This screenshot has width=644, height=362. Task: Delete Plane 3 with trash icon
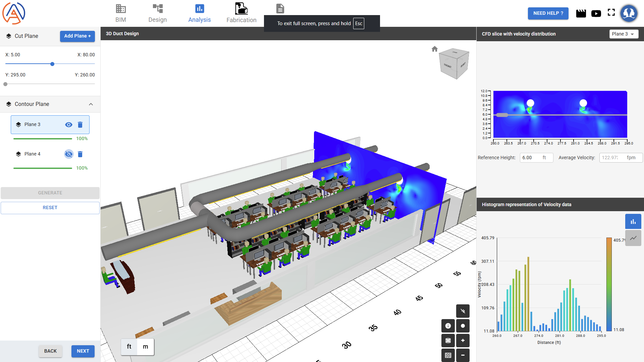tap(80, 125)
